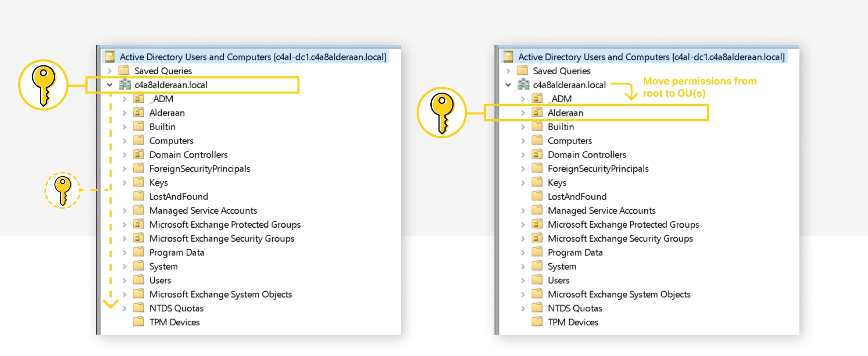This screenshot has width=868, height=356.
Task: Select the _ADM OU icon in left tree
Action: (x=139, y=98)
